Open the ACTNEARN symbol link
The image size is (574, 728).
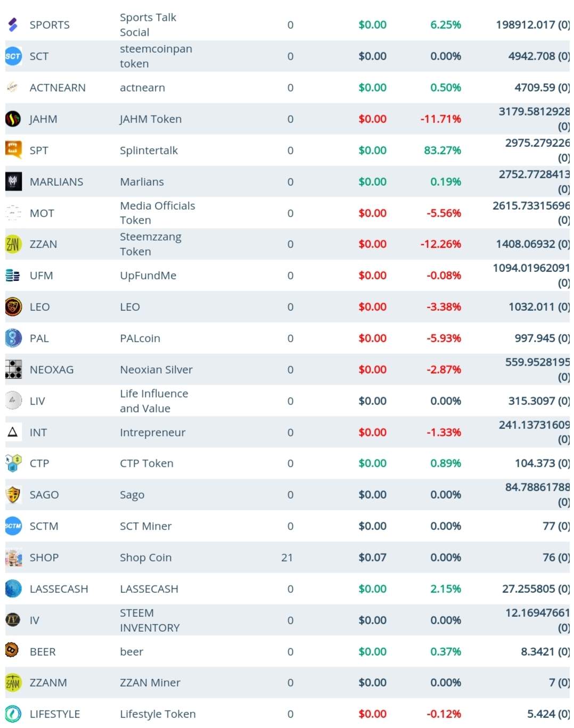coord(58,88)
